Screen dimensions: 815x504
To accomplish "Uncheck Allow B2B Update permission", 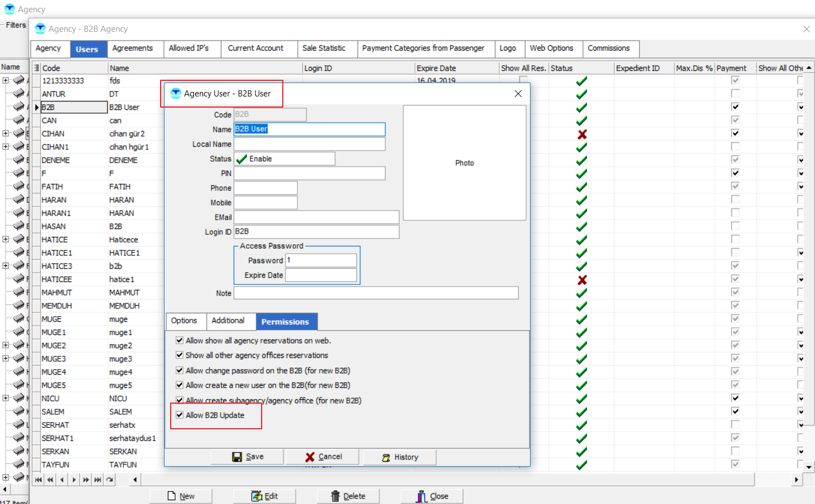I will coord(180,415).
